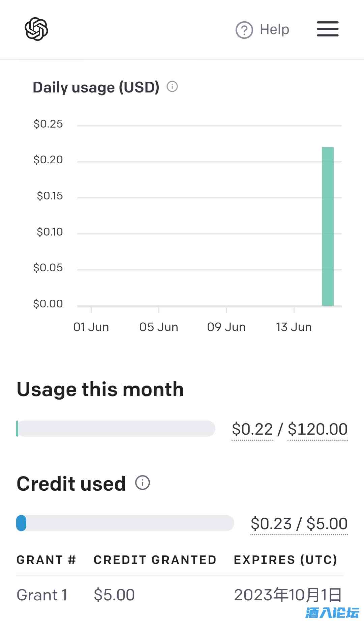364x627 pixels.
Task: Click the Expires (UTC) column header
Action: pyautogui.click(x=285, y=560)
